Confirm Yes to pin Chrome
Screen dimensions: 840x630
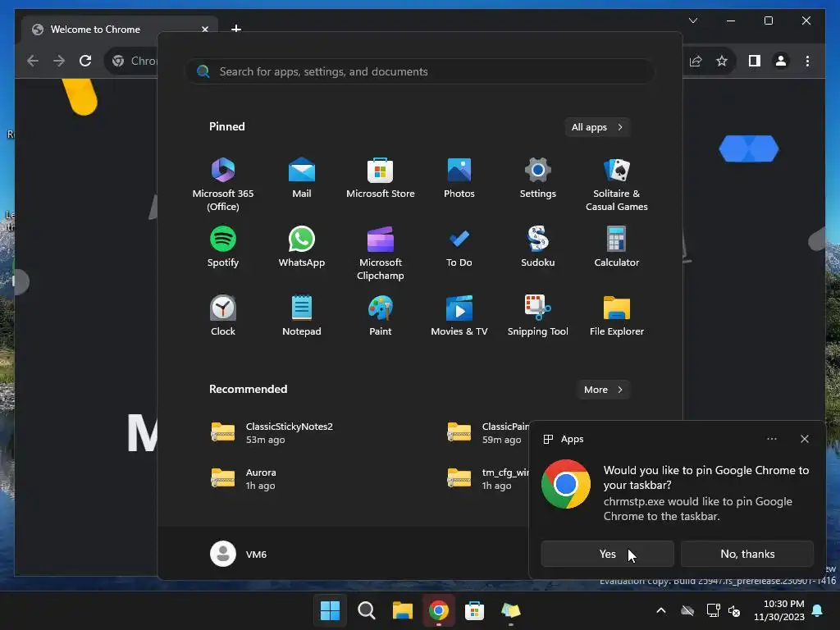pyautogui.click(x=608, y=554)
